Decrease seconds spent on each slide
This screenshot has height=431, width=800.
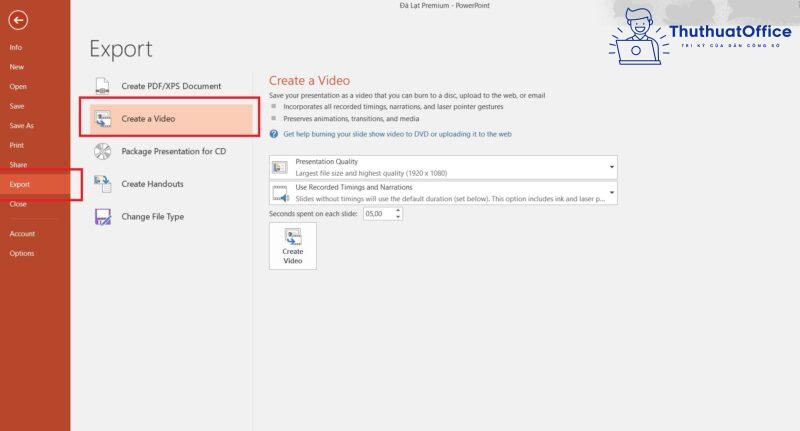(398, 217)
